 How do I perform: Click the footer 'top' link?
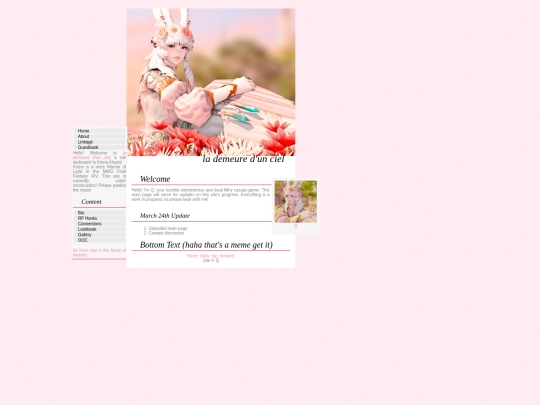tap(215, 256)
